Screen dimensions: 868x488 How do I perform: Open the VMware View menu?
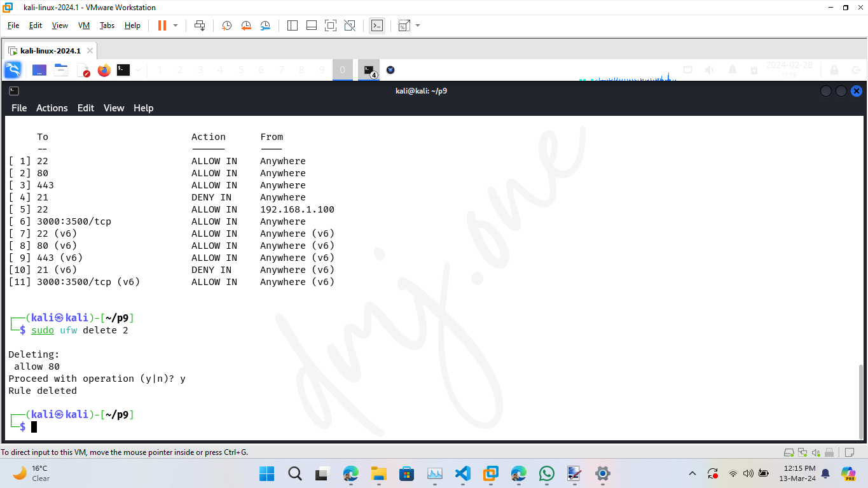tap(60, 25)
